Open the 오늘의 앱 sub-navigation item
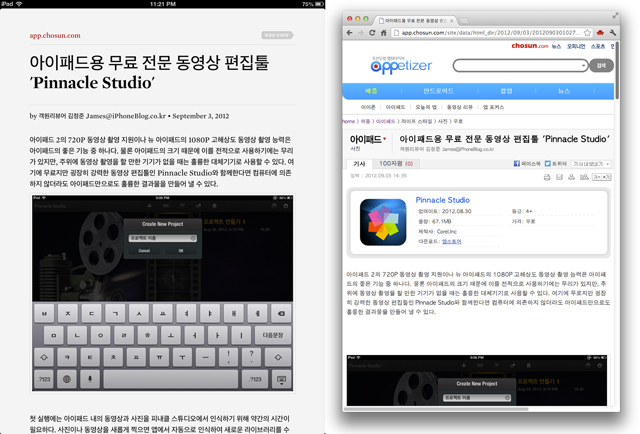The image size is (640, 434). pos(426,107)
